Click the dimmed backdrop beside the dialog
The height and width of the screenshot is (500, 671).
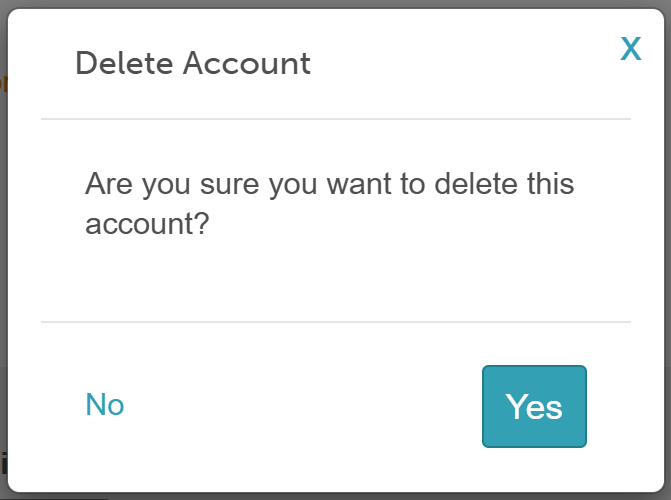pos(3,257)
